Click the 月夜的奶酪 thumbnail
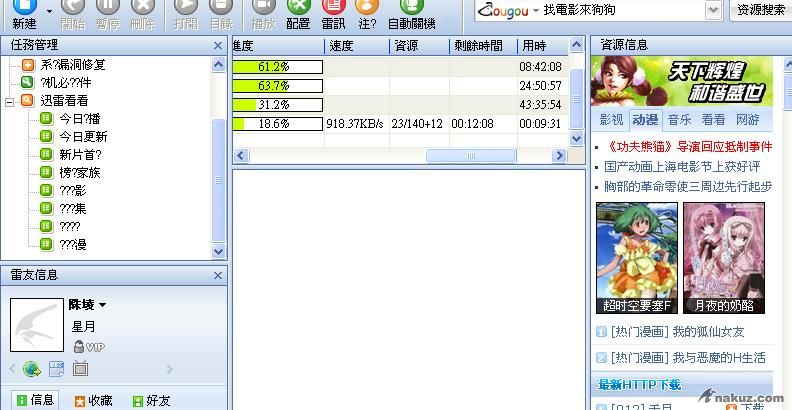This screenshot has width=792, height=410. point(724,258)
